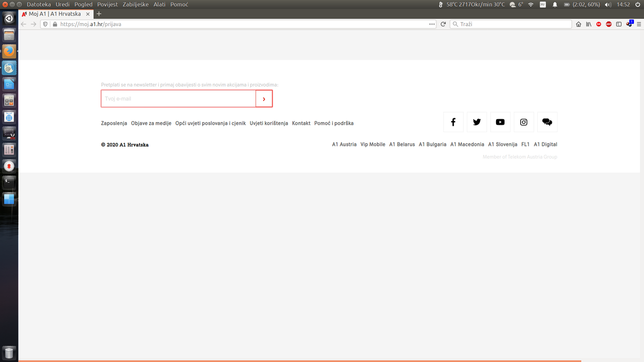Open the Datoteka menu
The image size is (644, 362).
[x=39, y=5]
